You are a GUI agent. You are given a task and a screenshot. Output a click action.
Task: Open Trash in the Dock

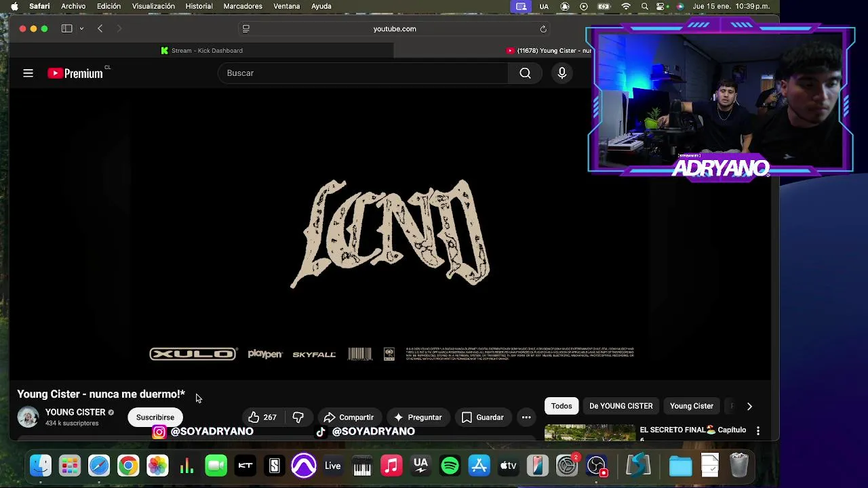tap(739, 466)
